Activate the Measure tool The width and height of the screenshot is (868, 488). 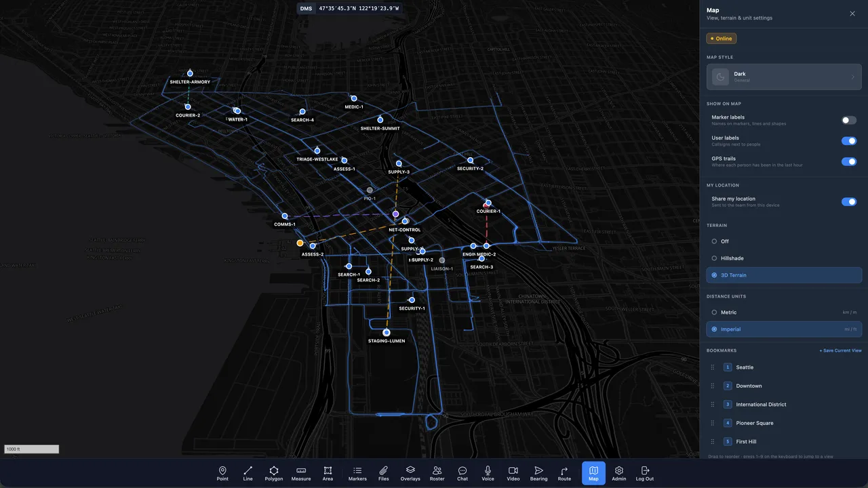(x=301, y=473)
